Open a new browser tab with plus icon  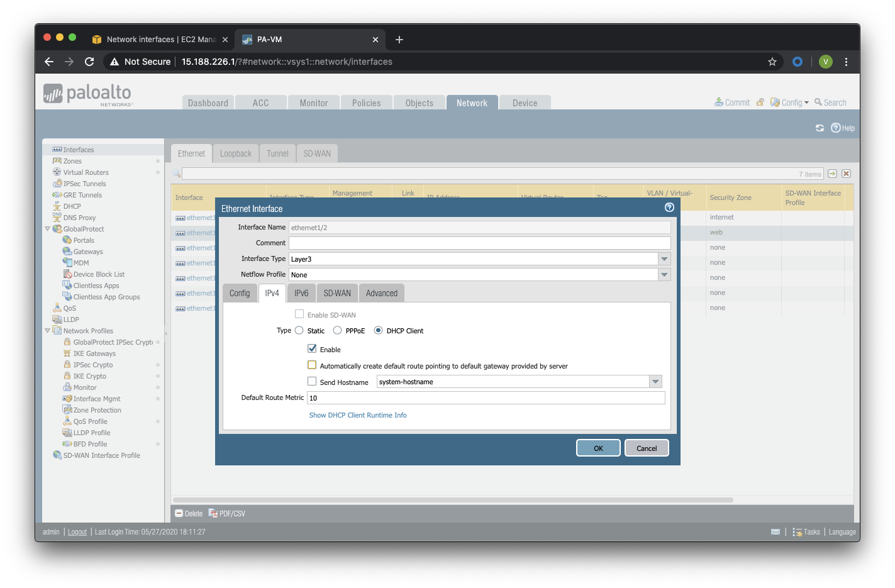coord(399,40)
